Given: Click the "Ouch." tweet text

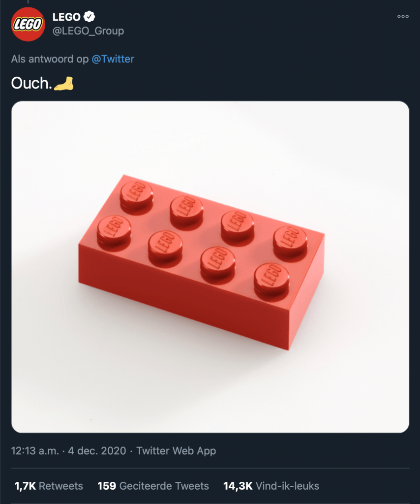Looking at the screenshot, I should pyautogui.click(x=31, y=84).
